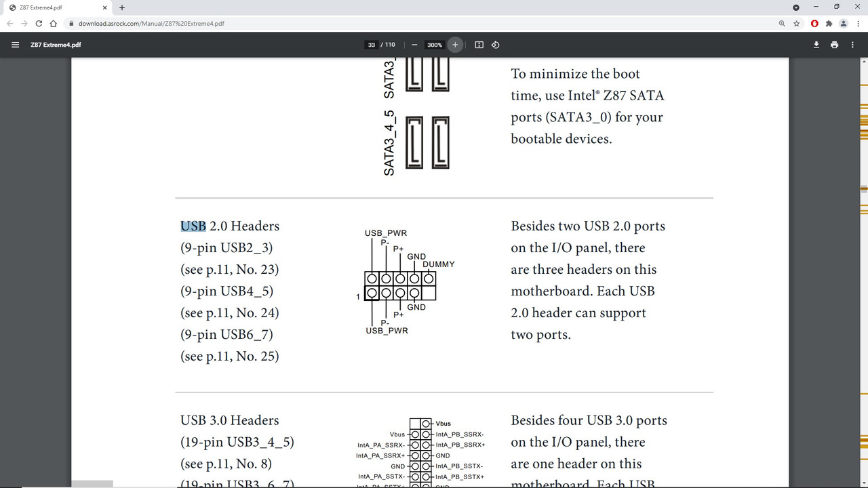The height and width of the screenshot is (488, 868).
Task: Open the Extensions puzzle icon
Action: point(829,23)
